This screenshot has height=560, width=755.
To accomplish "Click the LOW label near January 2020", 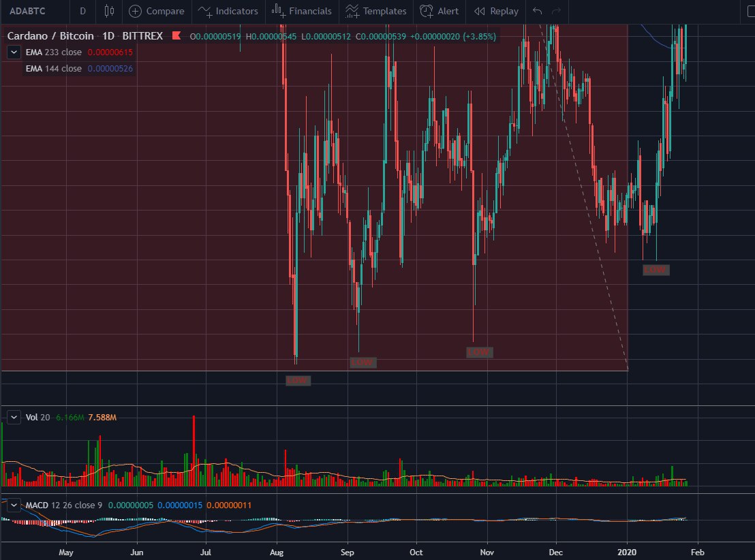I will pos(656,270).
